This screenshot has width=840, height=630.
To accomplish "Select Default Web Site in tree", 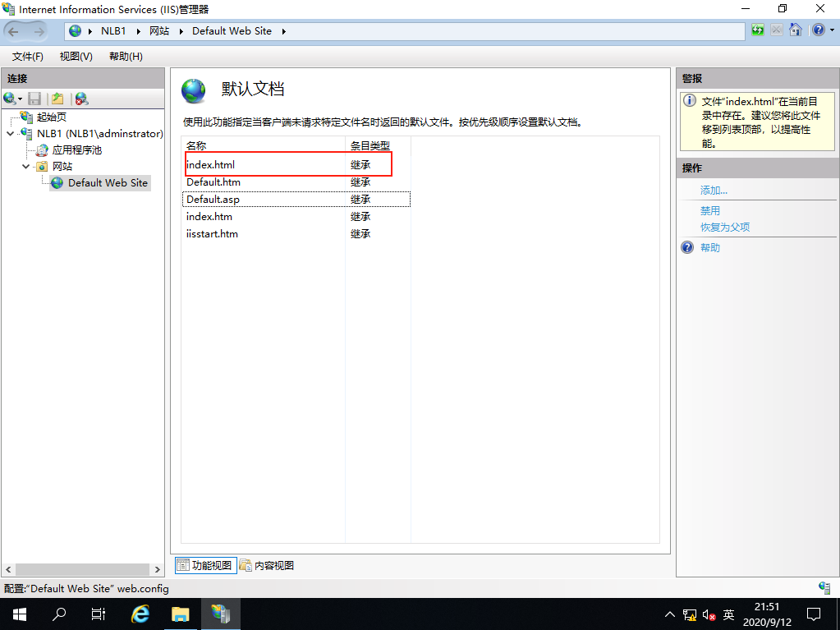I will pyautogui.click(x=108, y=182).
